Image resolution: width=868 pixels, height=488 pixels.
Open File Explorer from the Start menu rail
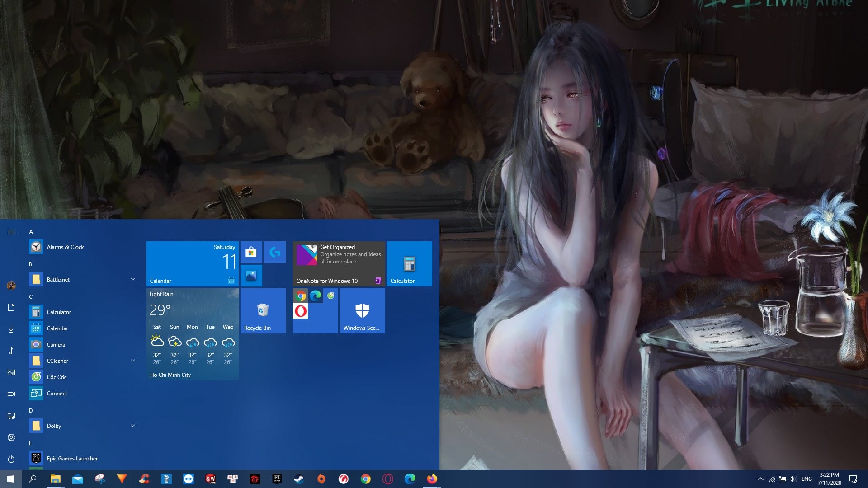(x=11, y=416)
